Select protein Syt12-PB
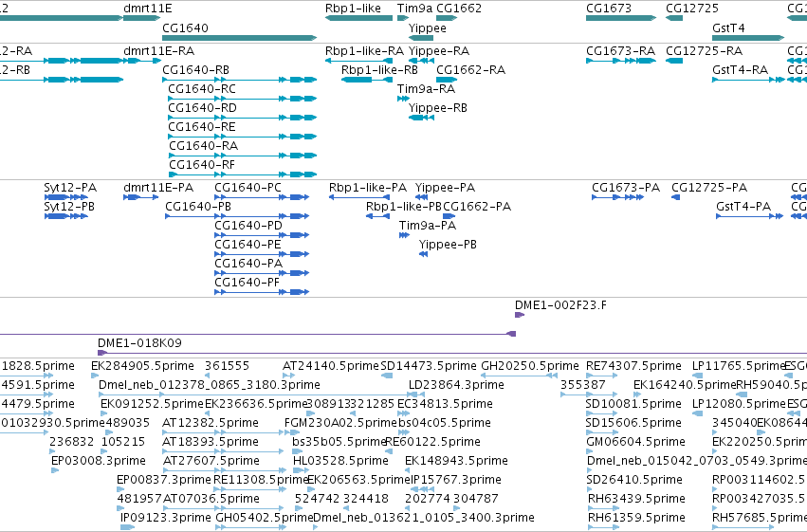 pyautogui.click(x=66, y=216)
